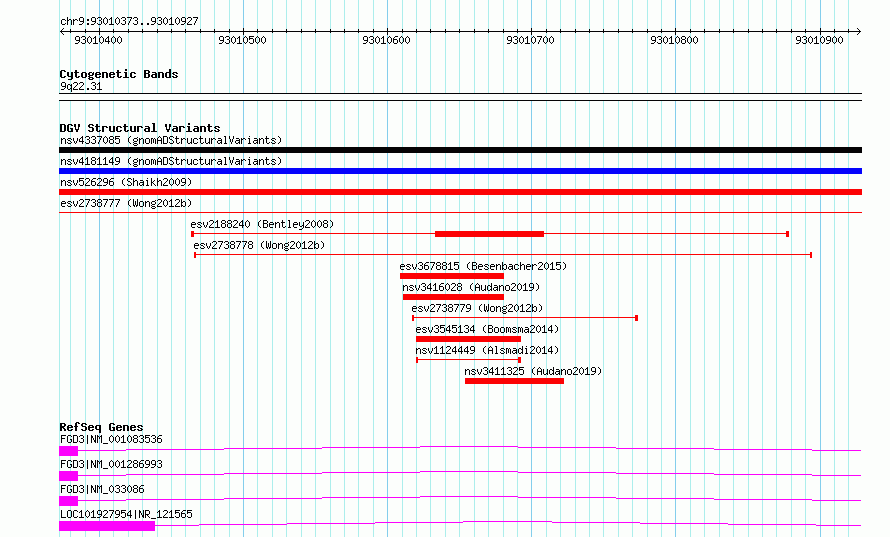
Task: Open LOC101927954|NR_121565 transcript label
Action: pyautogui.click(x=126, y=514)
